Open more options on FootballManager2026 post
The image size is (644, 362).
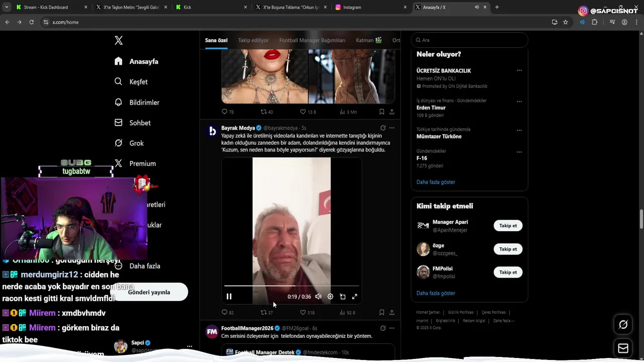pos(392,328)
